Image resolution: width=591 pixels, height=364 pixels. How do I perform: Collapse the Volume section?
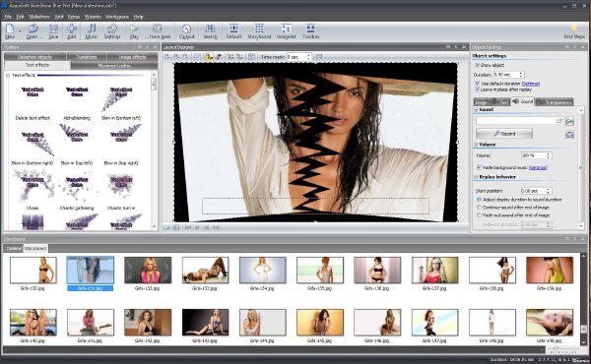point(476,145)
